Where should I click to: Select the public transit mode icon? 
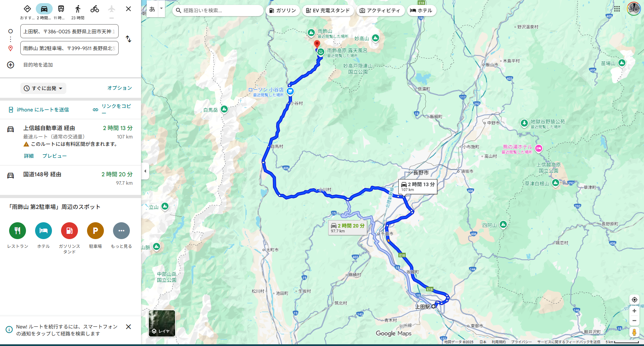pos(61,9)
